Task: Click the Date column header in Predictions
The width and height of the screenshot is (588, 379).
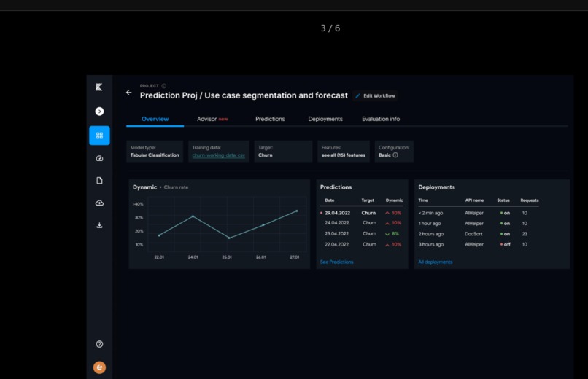Action: 330,200
